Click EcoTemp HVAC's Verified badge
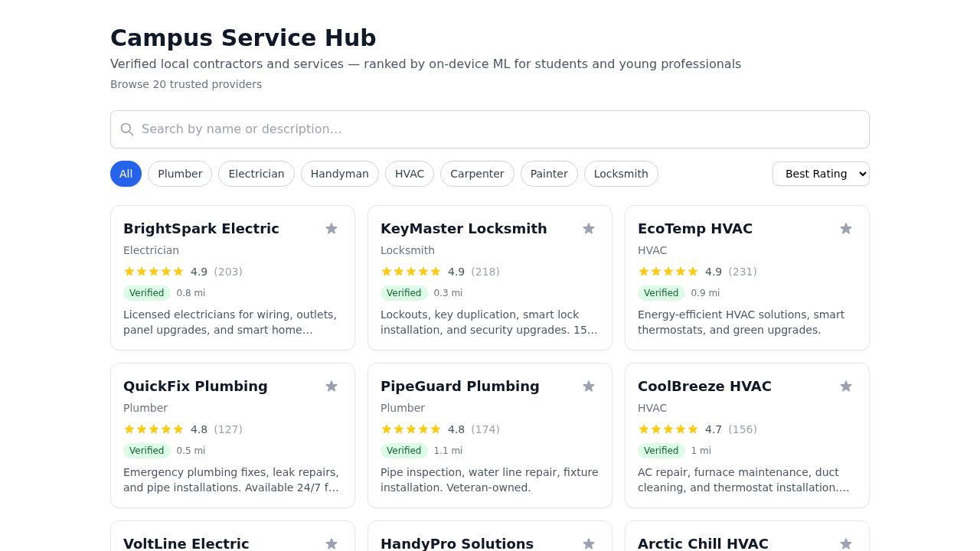 click(661, 293)
